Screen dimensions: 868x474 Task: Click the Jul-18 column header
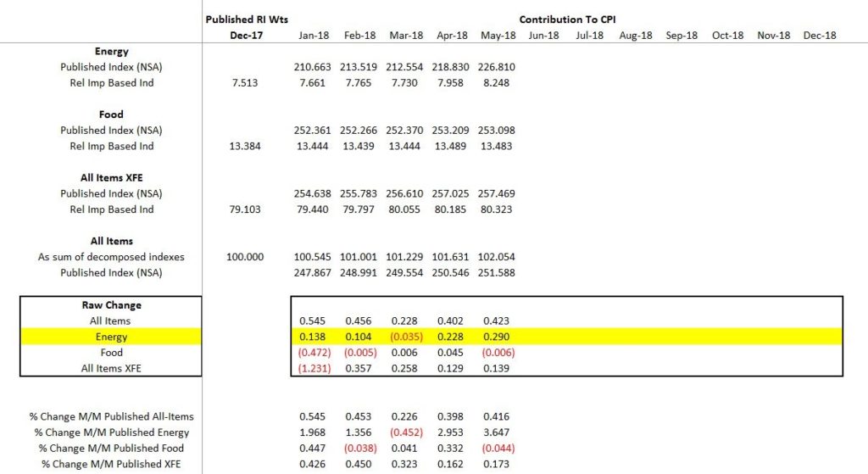pyautogui.click(x=589, y=36)
